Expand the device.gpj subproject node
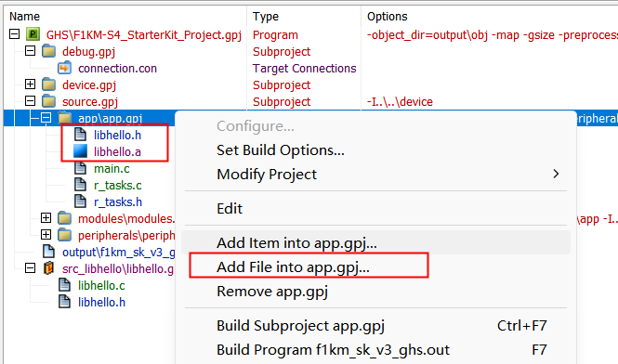Viewport: 618px width, 364px height. [x=30, y=84]
